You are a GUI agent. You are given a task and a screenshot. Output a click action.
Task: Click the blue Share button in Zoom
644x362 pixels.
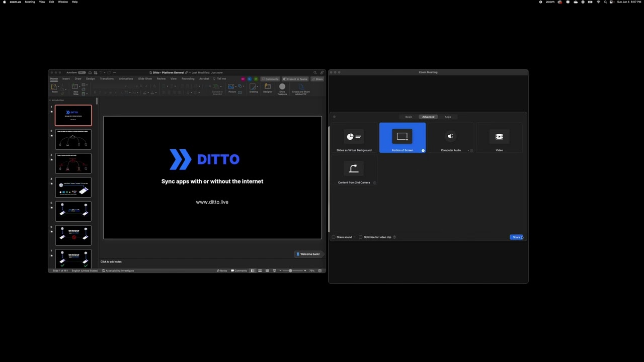pyautogui.click(x=517, y=237)
